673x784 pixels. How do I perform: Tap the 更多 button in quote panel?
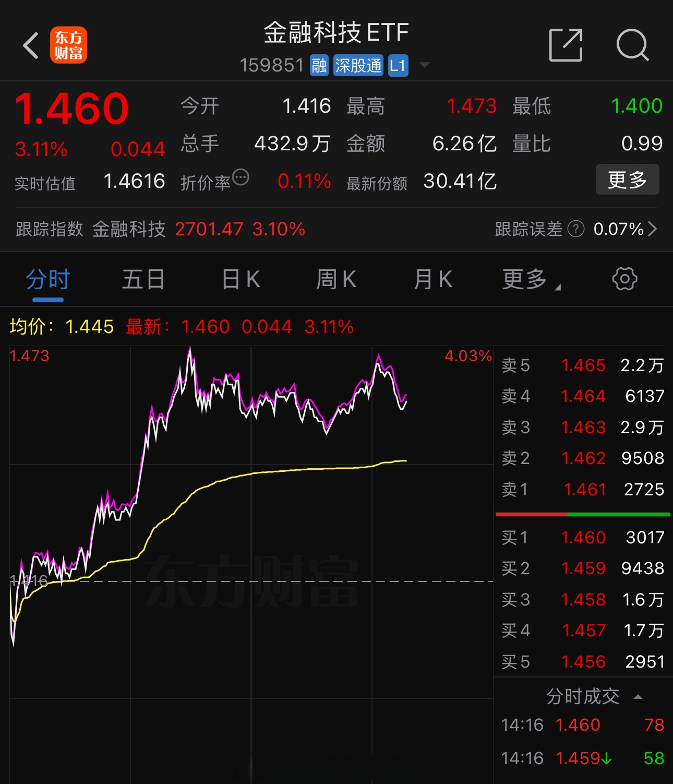click(x=627, y=180)
